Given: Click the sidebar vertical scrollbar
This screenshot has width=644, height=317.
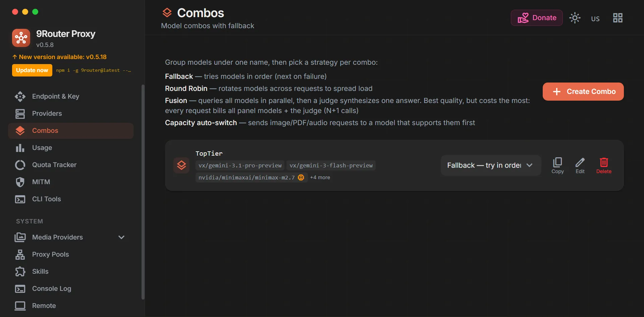Looking at the screenshot, I should pyautogui.click(x=143, y=191).
